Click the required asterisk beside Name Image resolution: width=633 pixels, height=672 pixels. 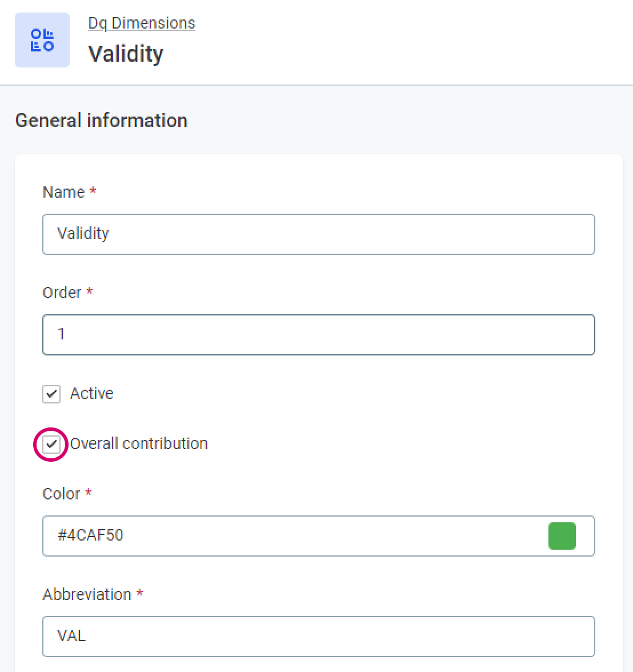pos(93,191)
